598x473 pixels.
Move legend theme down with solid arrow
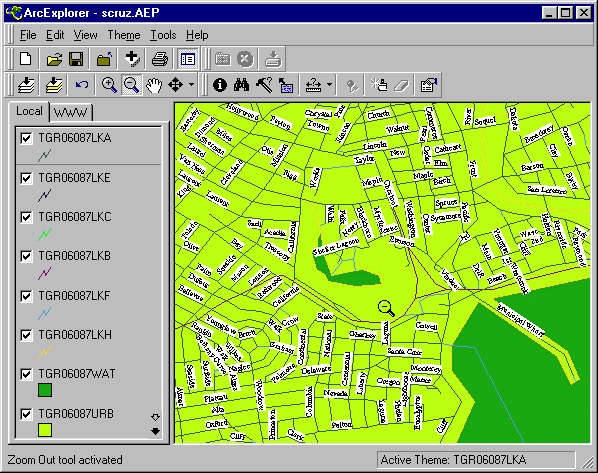155,431
